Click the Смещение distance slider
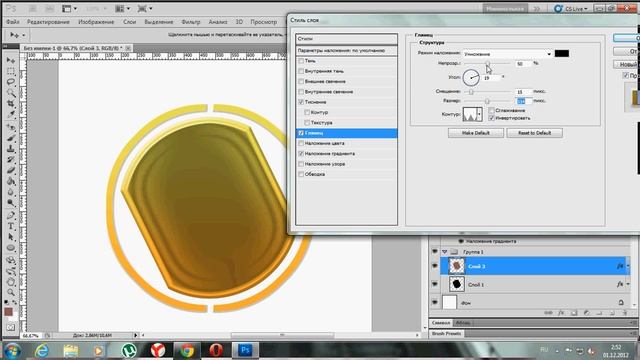Screen dimensions: 640x360 coord(487,92)
